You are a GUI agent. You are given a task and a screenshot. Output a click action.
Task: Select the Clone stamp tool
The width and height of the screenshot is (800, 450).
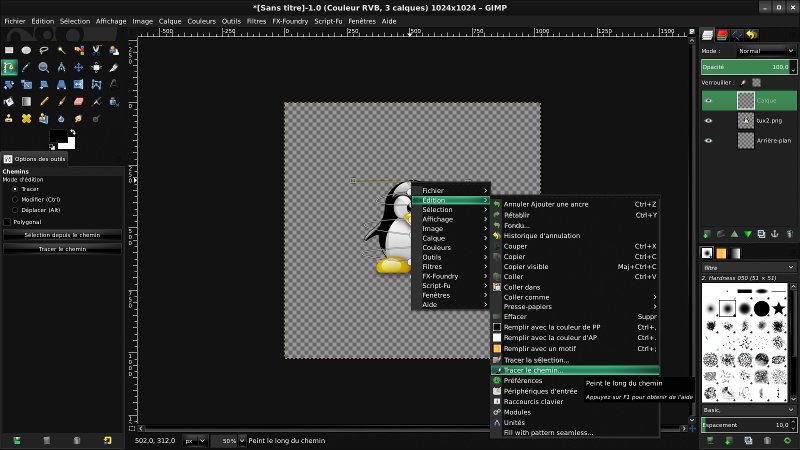pos(9,118)
